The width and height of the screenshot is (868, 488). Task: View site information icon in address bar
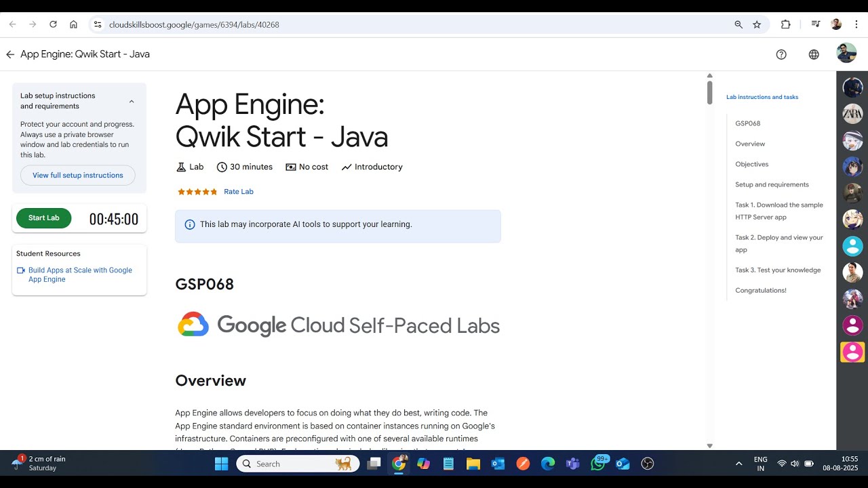(98, 24)
